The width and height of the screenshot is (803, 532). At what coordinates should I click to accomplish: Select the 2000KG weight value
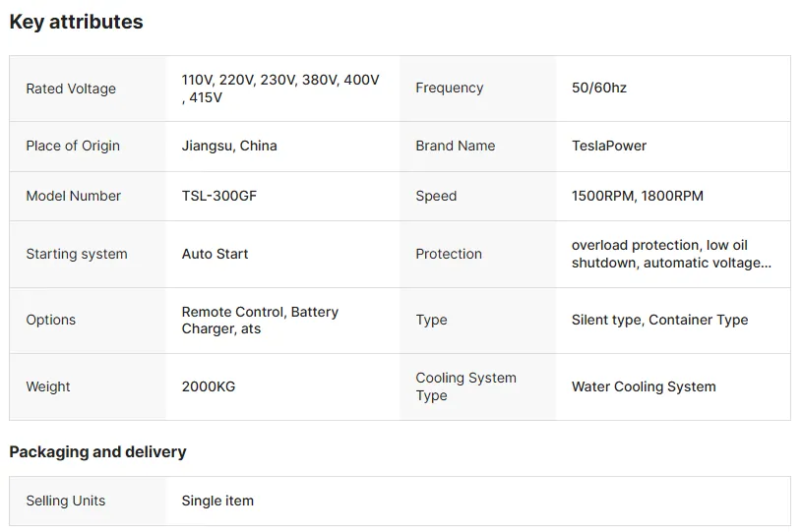tap(209, 386)
